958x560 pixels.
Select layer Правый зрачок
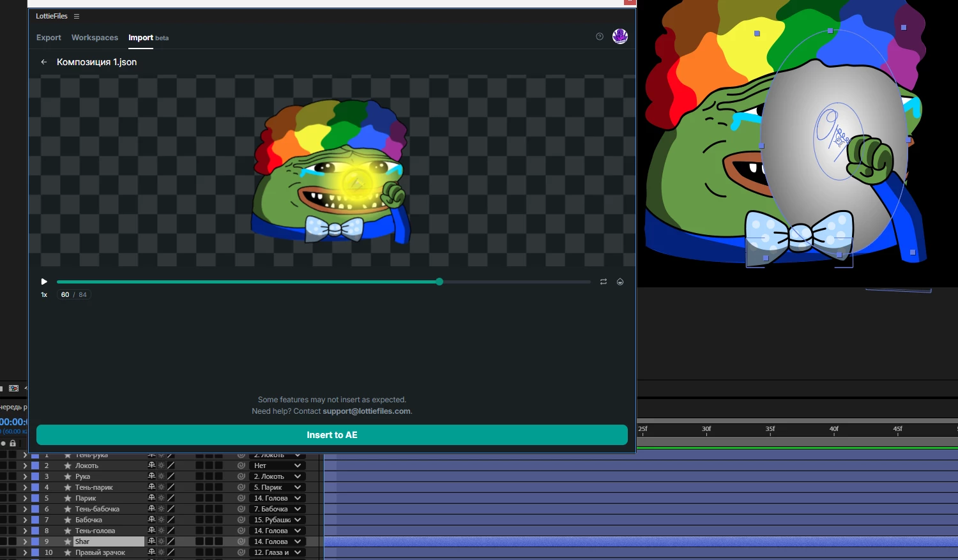point(100,552)
